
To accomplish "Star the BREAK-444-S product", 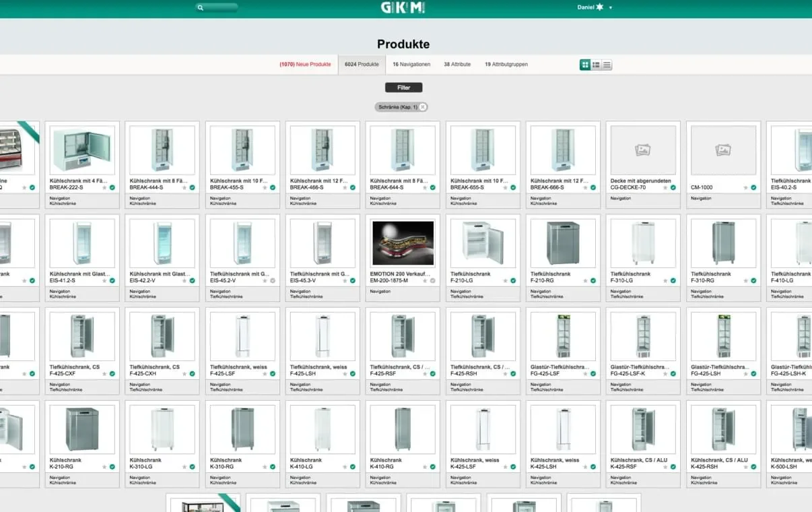I will [x=185, y=187].
